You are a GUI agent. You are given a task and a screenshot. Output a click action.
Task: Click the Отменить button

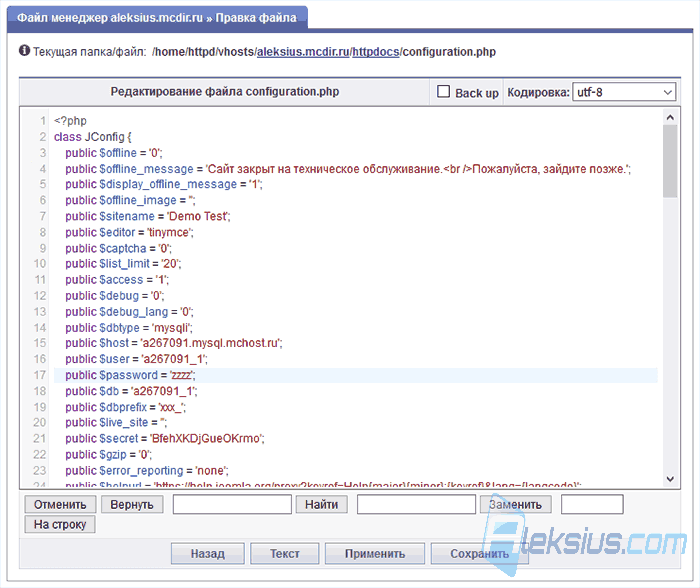[x=60, y=505]
